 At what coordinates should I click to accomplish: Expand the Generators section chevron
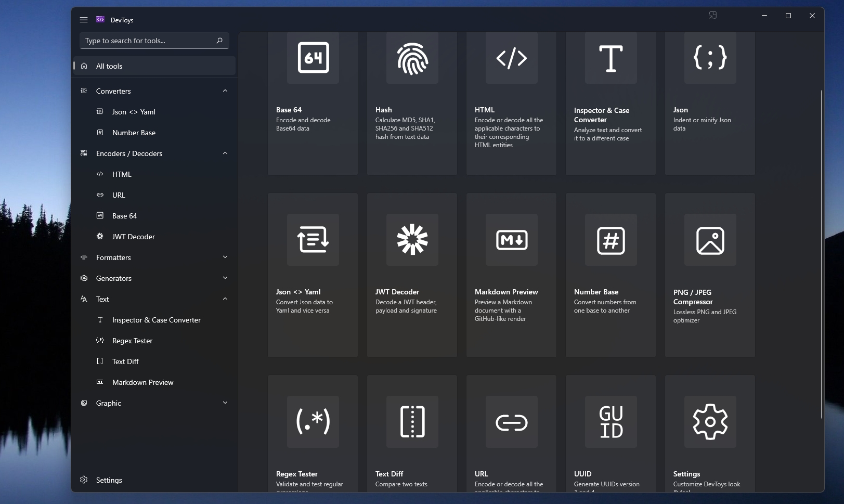pos(225,278)
